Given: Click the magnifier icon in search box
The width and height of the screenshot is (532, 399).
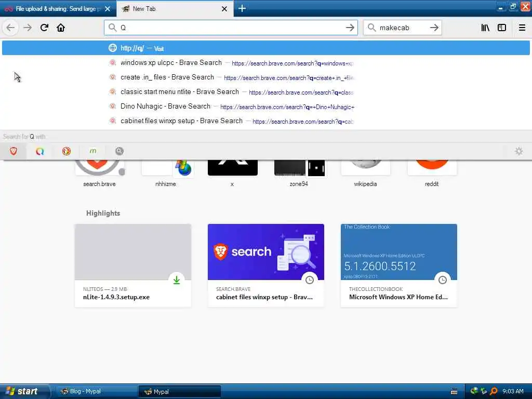Looking at the screenshot, I should [x=371, y=28].
